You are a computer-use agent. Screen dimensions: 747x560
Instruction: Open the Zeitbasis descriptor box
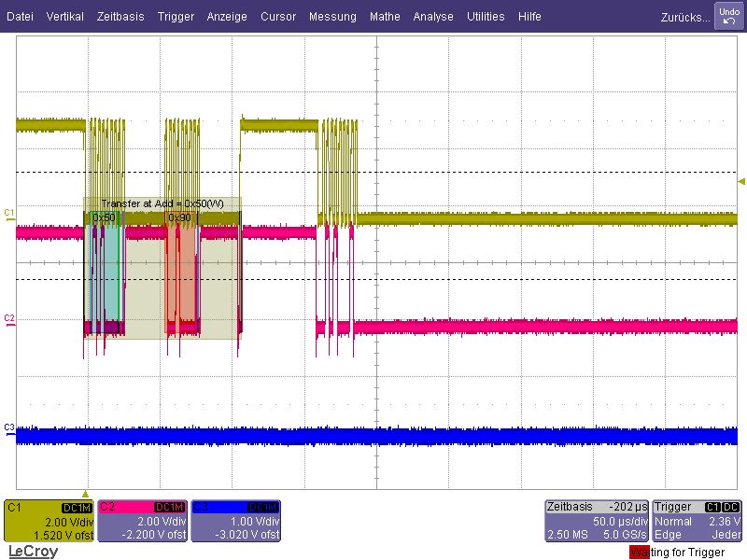click(x=597, y=521)
